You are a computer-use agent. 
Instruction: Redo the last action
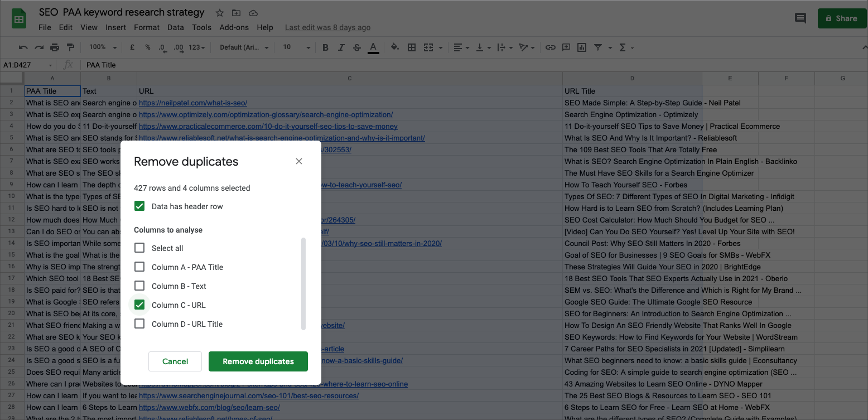pos(38,47)
